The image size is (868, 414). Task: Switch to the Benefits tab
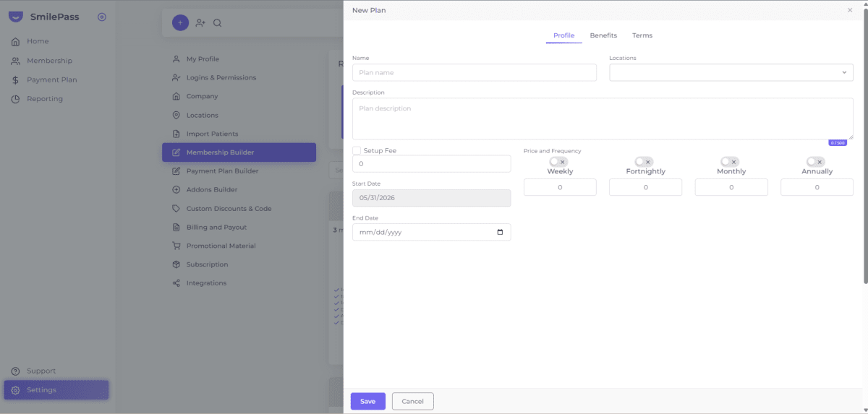click(x=603, y=35)
